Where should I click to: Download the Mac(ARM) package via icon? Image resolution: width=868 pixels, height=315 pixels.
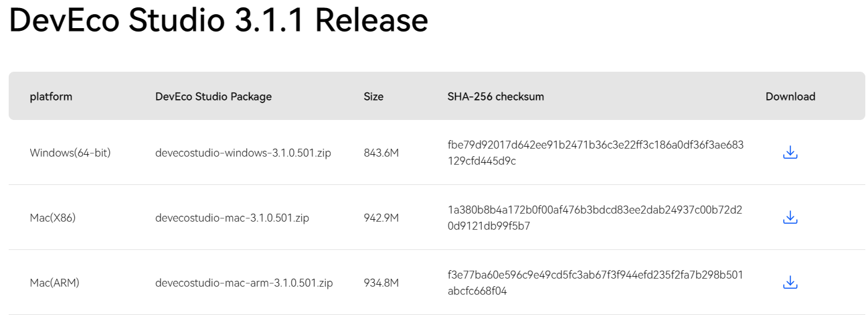(790, 283)
